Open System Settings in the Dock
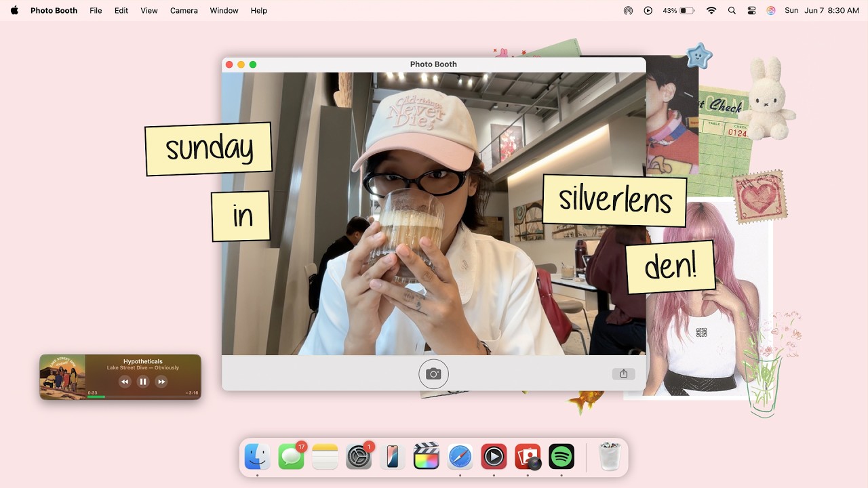This screenshot has height=488, width=868. pos(359,457)
